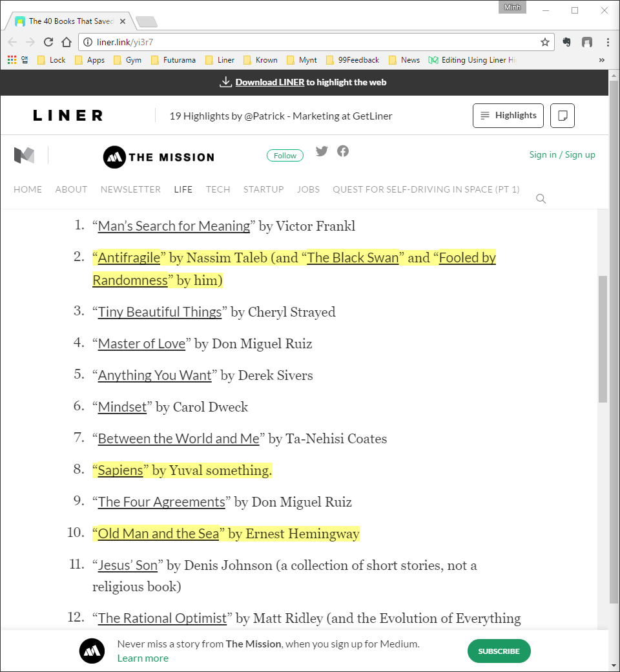Click the download arrow icon in Liner banner
Image resolution: width=620 pixels, height=672 pixels.
pyautogui.click(x=225, y=82)
